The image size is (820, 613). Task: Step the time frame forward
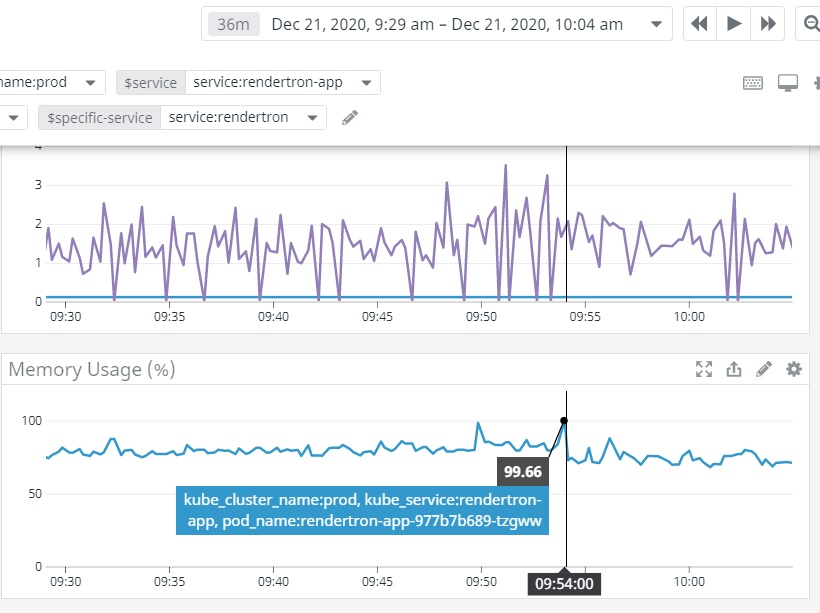pos(768,24)
